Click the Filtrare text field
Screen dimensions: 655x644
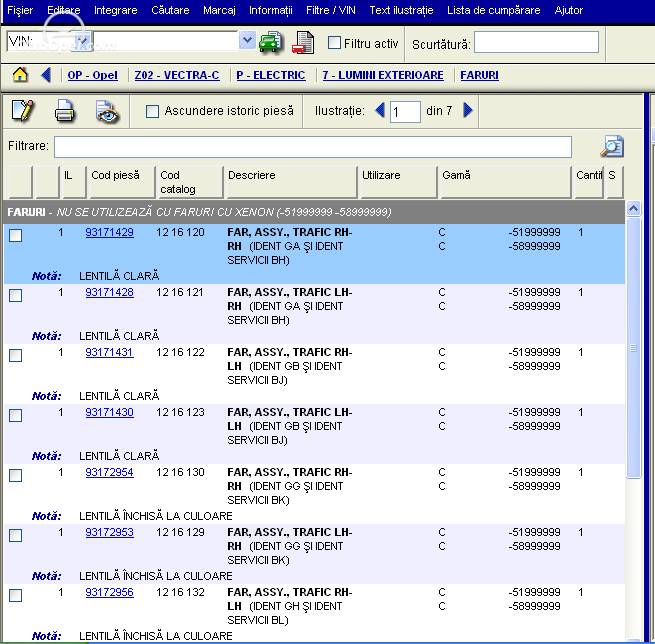tap(312, 147)
